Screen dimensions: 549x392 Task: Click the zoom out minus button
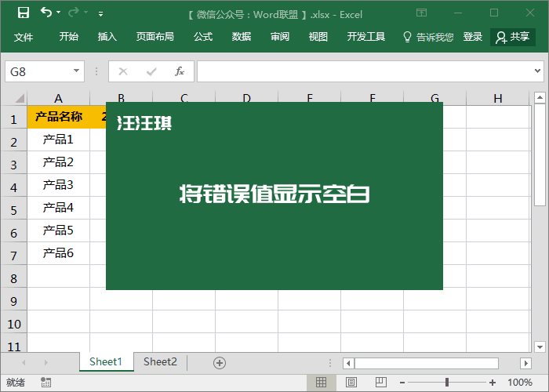pyautogui.click(x=402, y=383)
